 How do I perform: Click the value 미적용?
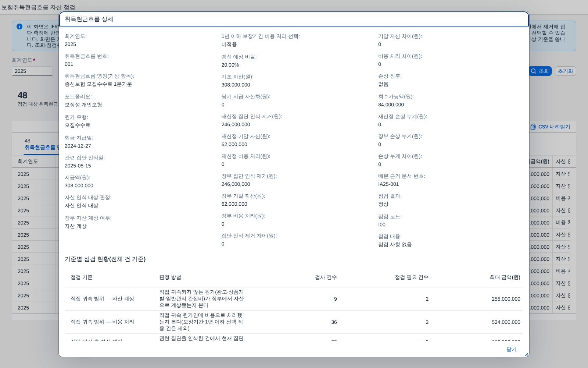coord(229,44)
